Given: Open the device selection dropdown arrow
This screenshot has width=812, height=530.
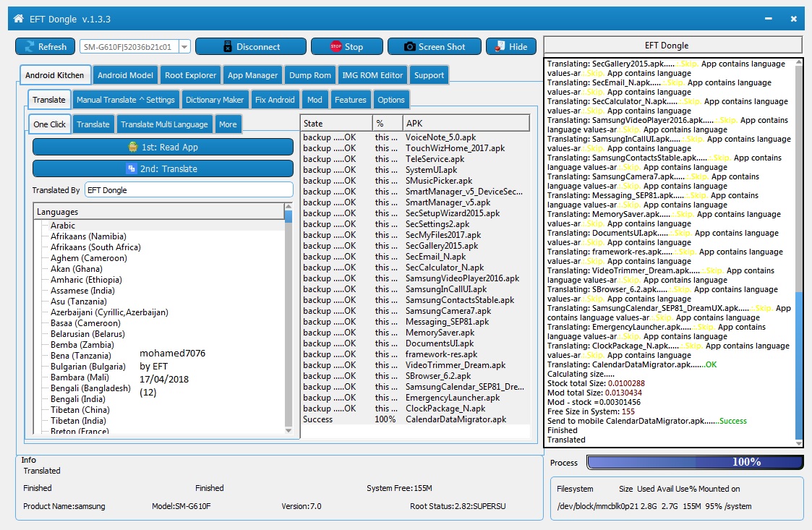Looking at the screenshot, I should coord(184,46).
